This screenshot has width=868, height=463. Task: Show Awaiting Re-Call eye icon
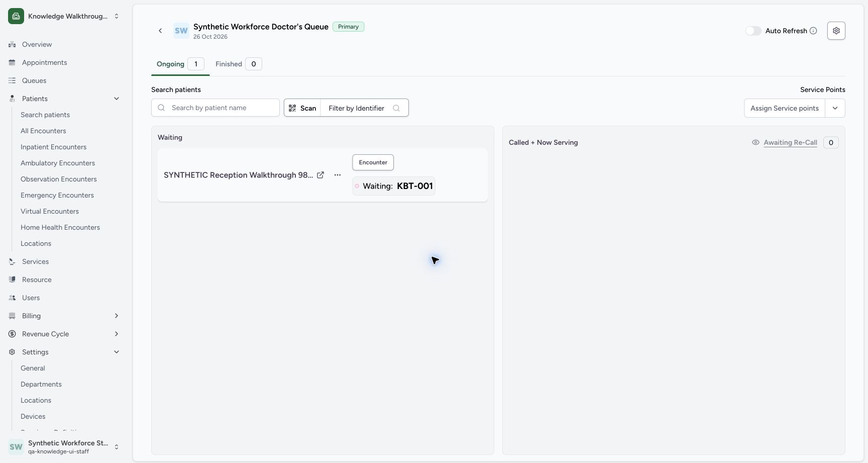click(755, 142)
